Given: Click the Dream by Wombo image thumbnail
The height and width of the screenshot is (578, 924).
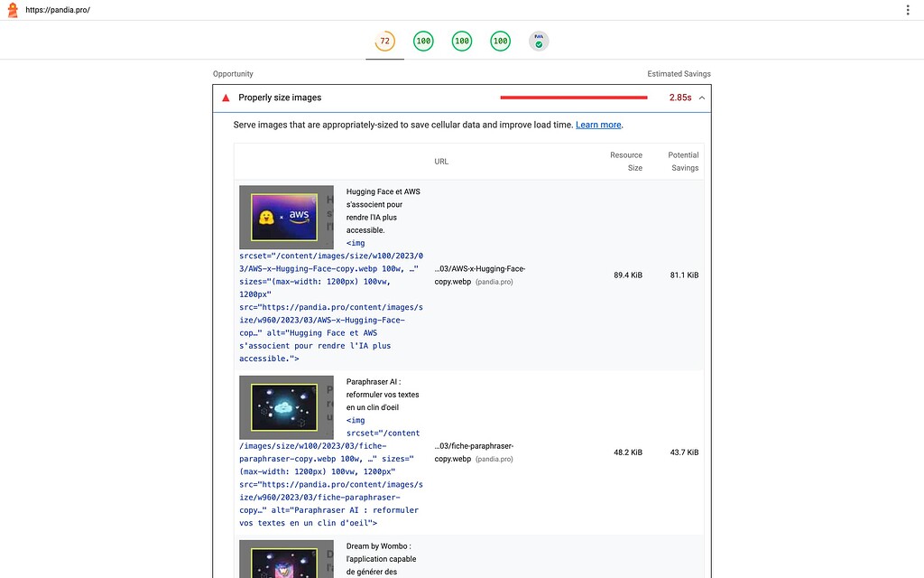Looking at the screenshot, I should [286, 564].
